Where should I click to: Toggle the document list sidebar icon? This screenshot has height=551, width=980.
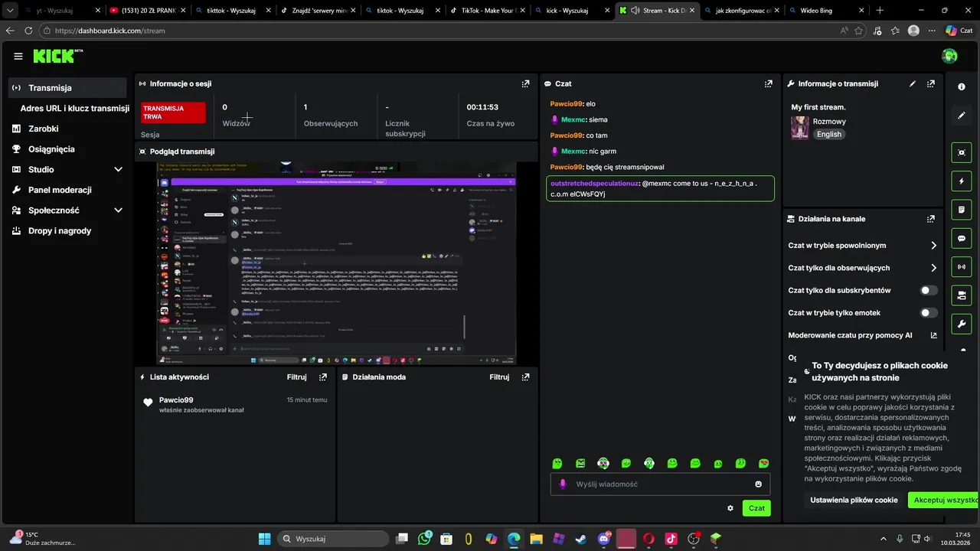pyautogui.click(x=962, y=210)
